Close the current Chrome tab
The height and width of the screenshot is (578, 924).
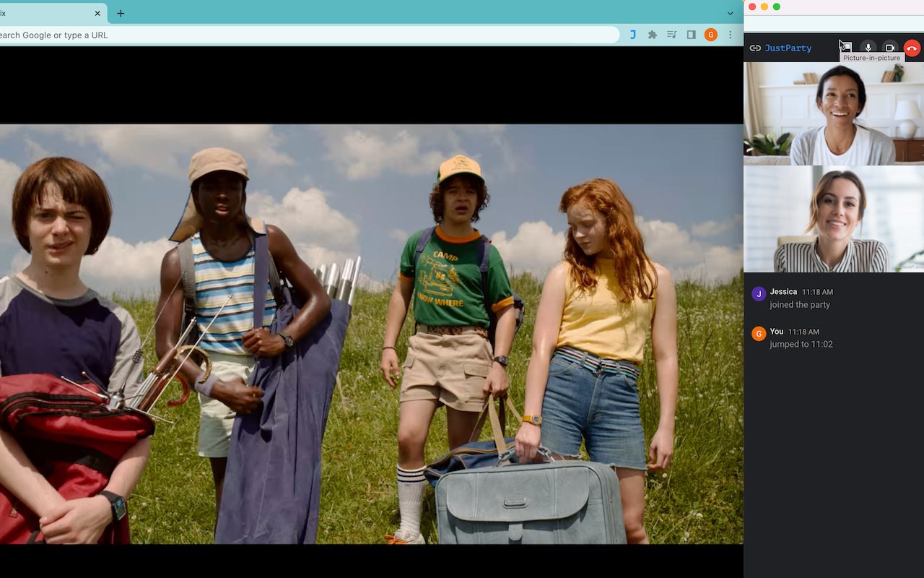97,13
